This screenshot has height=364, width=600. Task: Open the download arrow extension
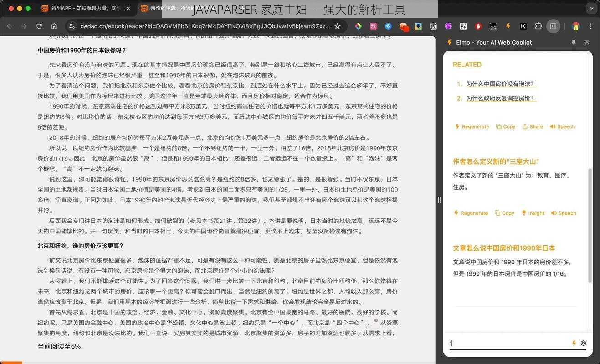pos(418,26)
